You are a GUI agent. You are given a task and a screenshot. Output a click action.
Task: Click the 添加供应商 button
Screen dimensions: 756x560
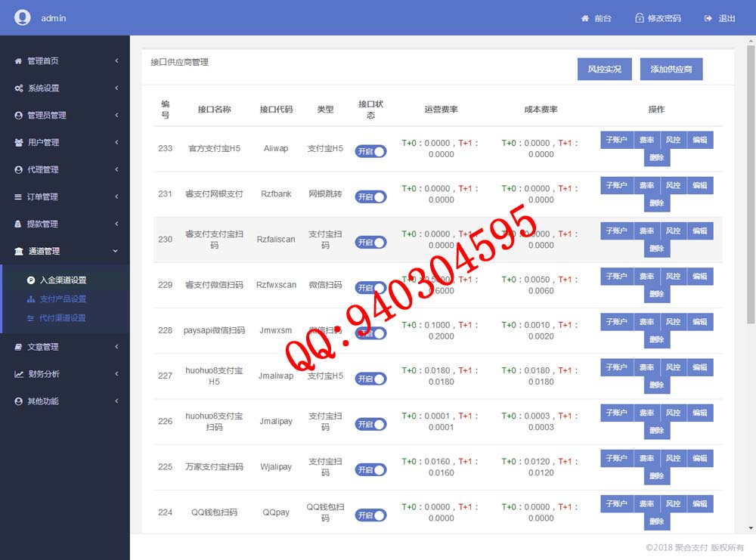tap(671, 69)
